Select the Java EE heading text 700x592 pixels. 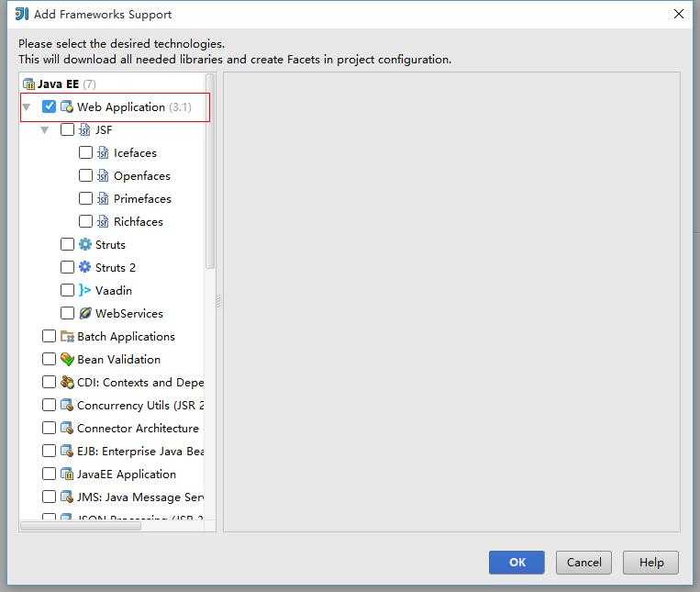coord(58,84)
